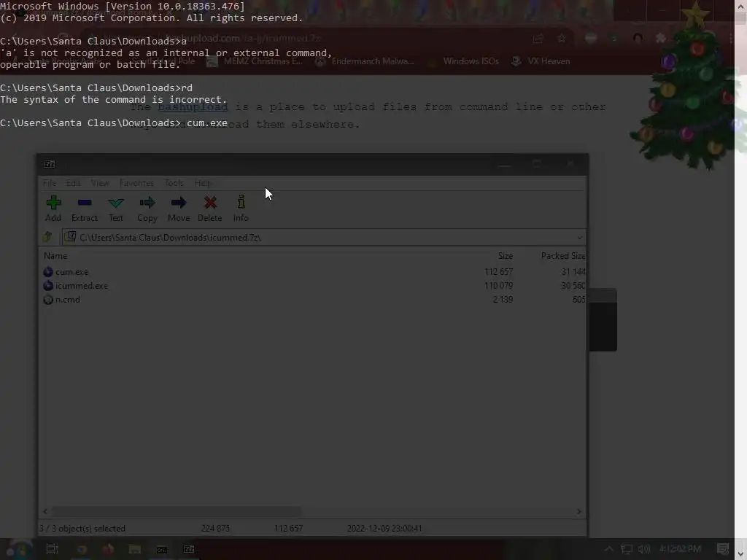Screen dimensions: 747x560
Task: Open the Favorites menu in 7-Zip
Action: [x=136, y=183]
